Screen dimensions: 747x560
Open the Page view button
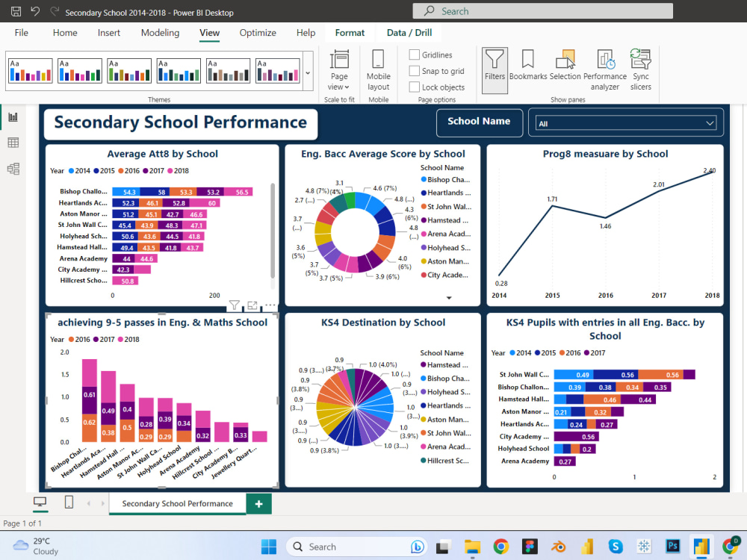(339, 70)
